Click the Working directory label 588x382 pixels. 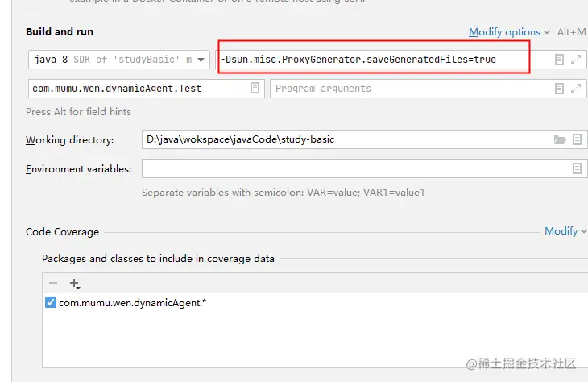[70, 140]
